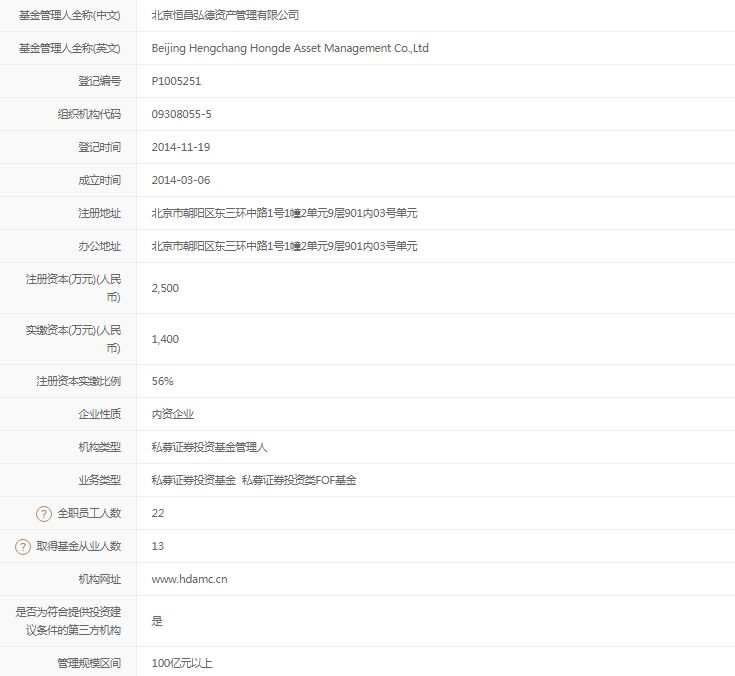Viewport: 735px width, 676px height.
Task: Click the 100亿元以上 management scale value
Action: [181, 663]
